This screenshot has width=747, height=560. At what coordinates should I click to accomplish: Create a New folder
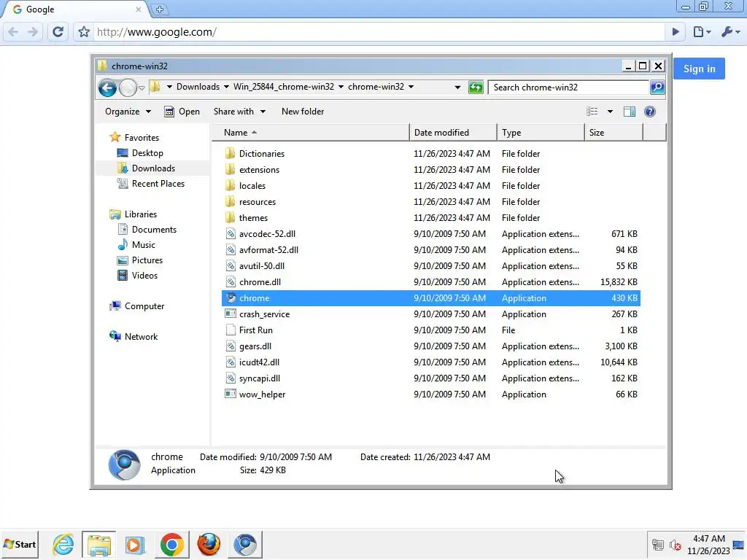tap(303, 112)
